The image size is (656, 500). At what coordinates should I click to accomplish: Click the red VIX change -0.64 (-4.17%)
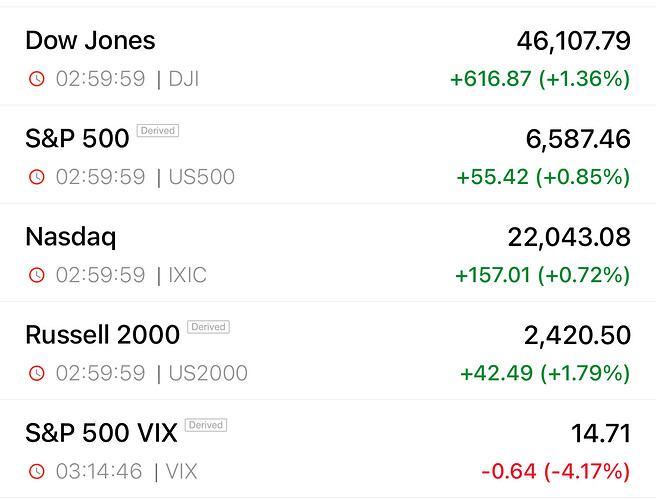click(555, 470)
